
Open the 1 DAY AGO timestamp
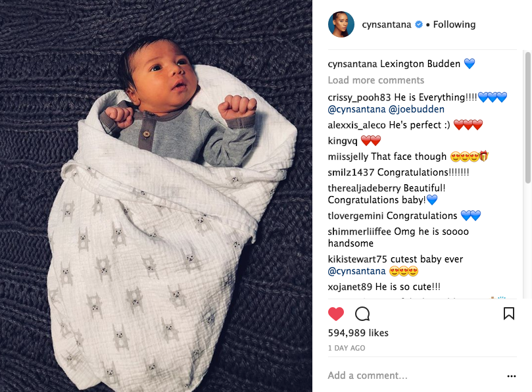(x=347, y=348)
